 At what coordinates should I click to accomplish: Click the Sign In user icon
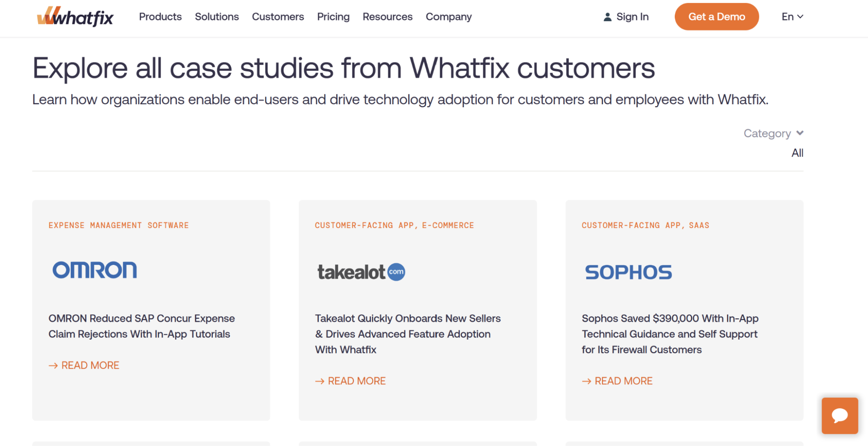[607, 17]
